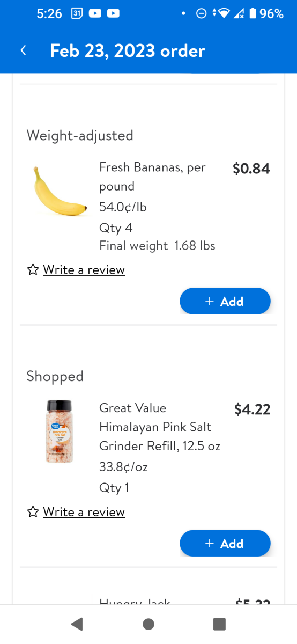Add Fresh Bananas to cart
The image size is (297, 644).
225,301
